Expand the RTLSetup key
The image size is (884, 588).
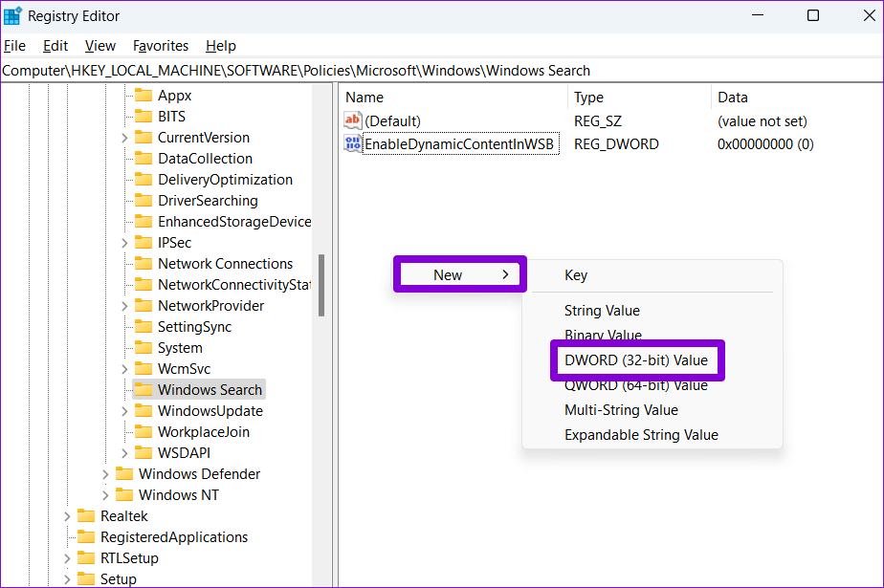tap(67, 558)
